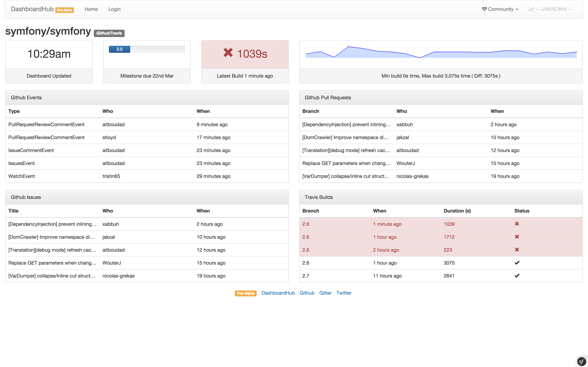The height and width of the screenshot is (367, 588).
Task: Click the red X status for the 1712s build
Action: coord(517,237)
